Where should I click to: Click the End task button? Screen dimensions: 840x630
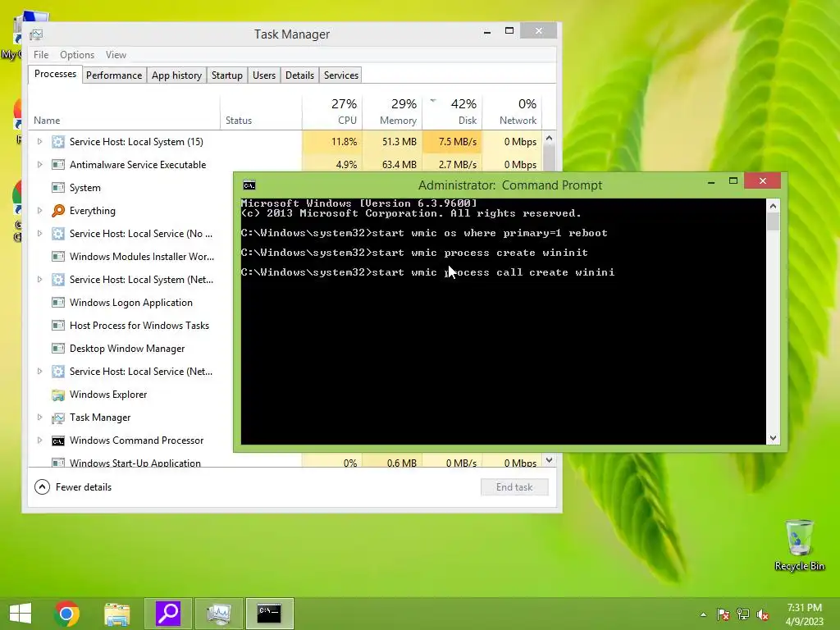[x=514, y=487]
